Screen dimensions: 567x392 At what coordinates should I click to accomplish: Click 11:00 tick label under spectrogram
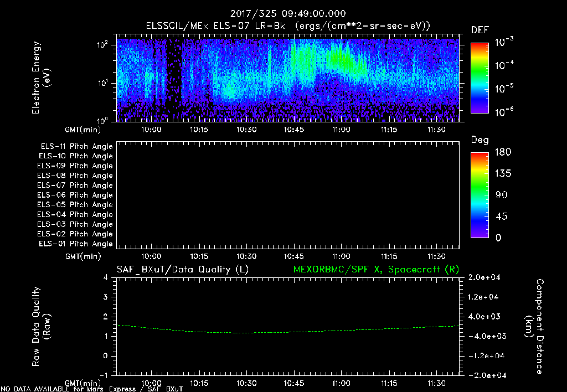point(341,130)
